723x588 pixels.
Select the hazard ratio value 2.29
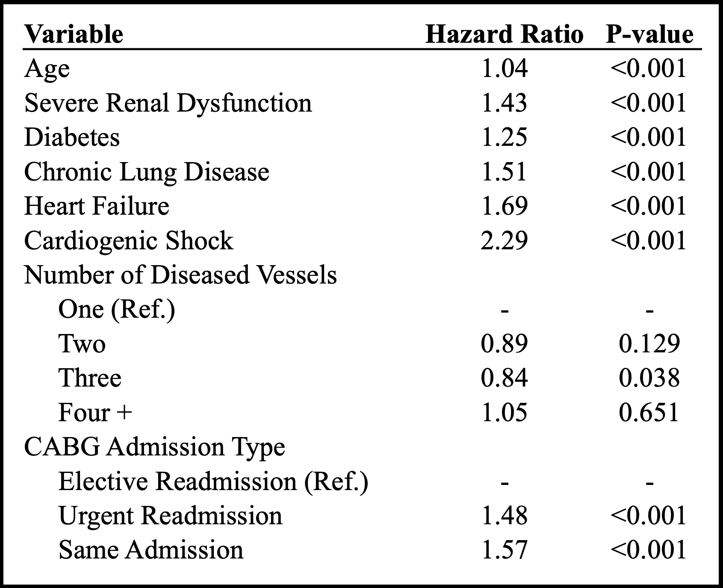point(504,240)
